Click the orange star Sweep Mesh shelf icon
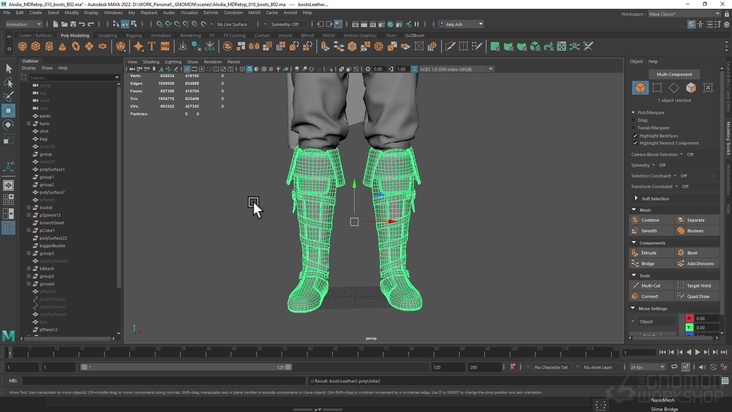The width and height of the screenshot is (732, 412). coord(138,46)
